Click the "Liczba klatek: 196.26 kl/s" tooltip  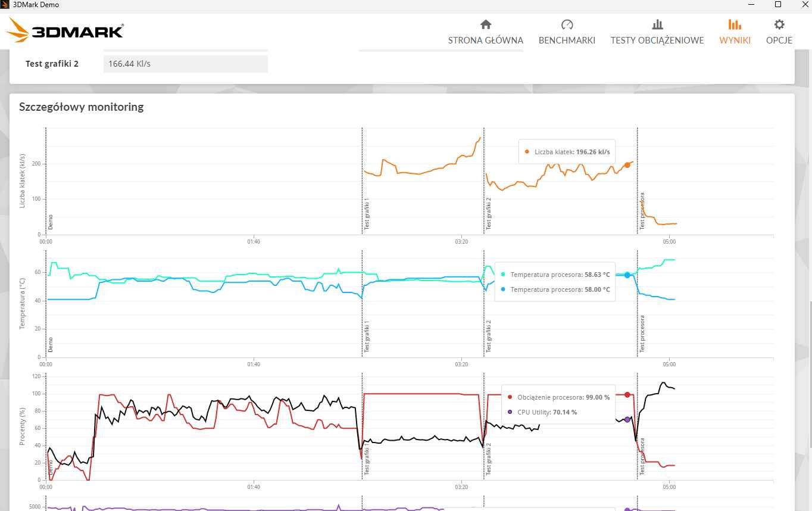coord(567,152)
